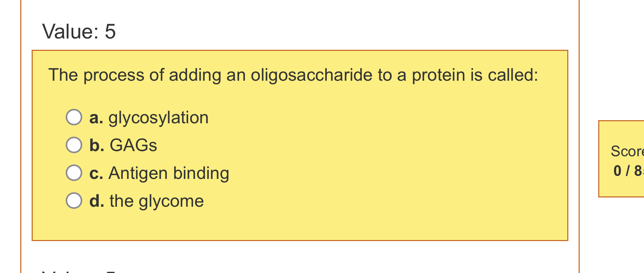Click the answer label text Antigen binding

168,173
